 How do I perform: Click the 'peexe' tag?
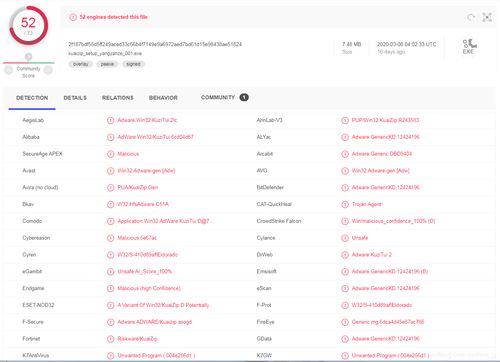[107, 64]
